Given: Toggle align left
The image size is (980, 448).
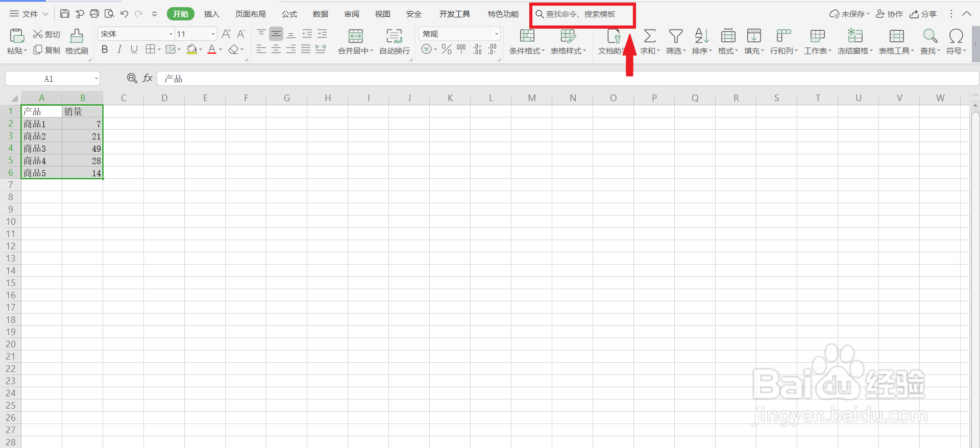Looking at the screenshot, I should (261, 49).
